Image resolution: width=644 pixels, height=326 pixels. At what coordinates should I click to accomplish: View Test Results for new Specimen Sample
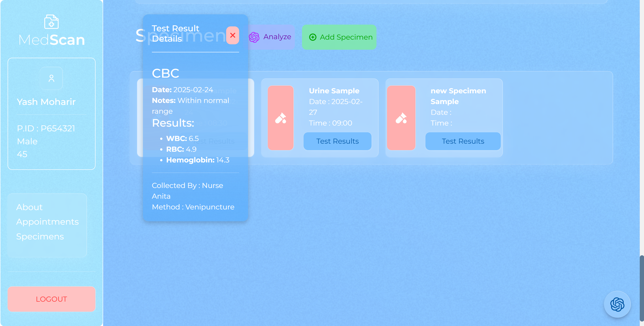coord(463,141)
